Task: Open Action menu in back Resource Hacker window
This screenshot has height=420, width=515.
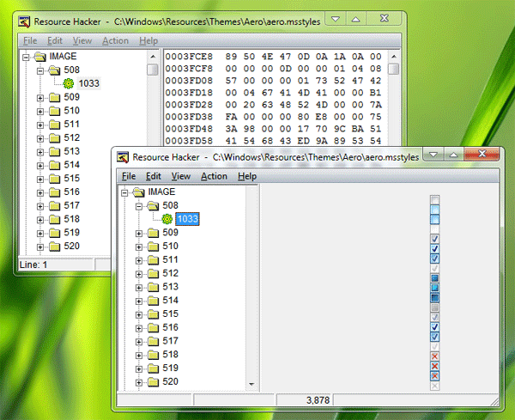Action: (x=115, y=41)
